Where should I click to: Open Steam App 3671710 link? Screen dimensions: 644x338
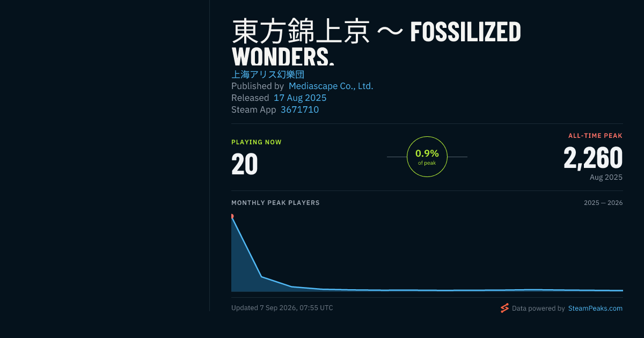299,109
